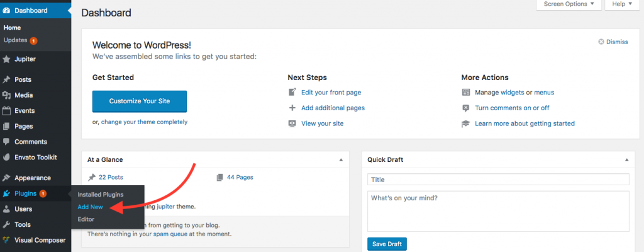Click the Dashboard page heading text
Image resolution: width=644 pixels, height=252 pixels.
tap(106, 13)
